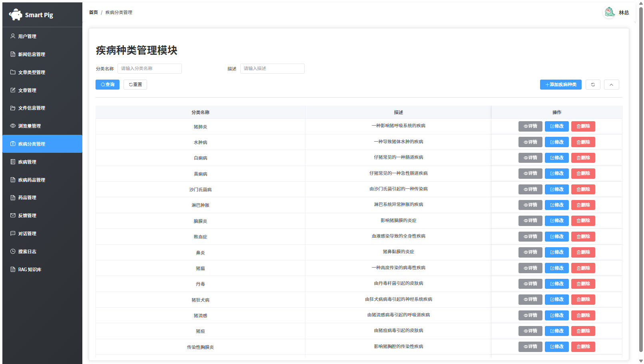Open 搜索日志 in the sidebar
644x364 pixels.
pos(42,252)
